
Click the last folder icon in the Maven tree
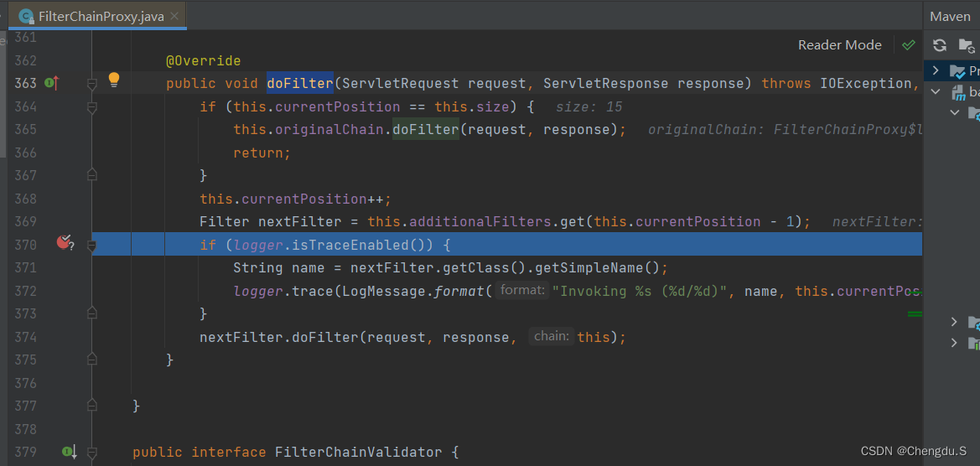tap(974, 342)
